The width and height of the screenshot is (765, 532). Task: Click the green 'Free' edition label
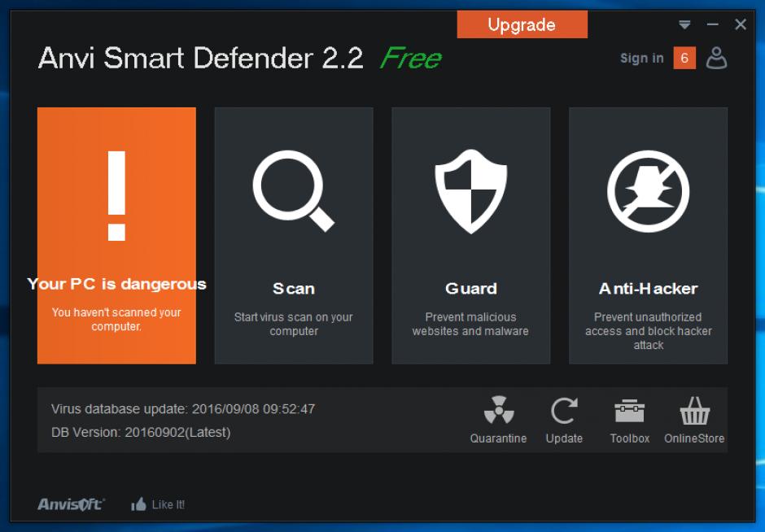coord(411,59)
